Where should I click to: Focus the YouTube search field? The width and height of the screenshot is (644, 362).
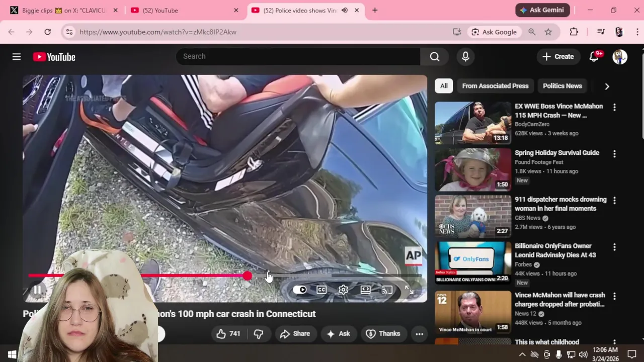pos(298,57)
